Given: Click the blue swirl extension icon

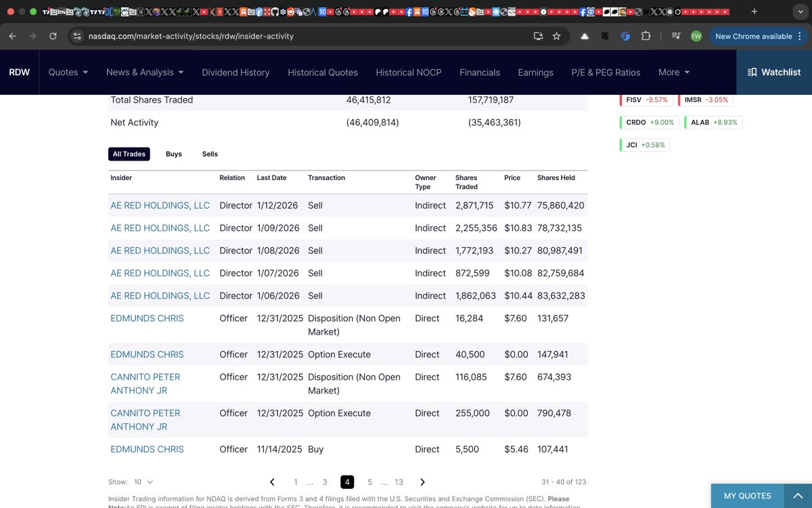Looking at the screenshot, I should pyautogui.click(x=625, y=36).
